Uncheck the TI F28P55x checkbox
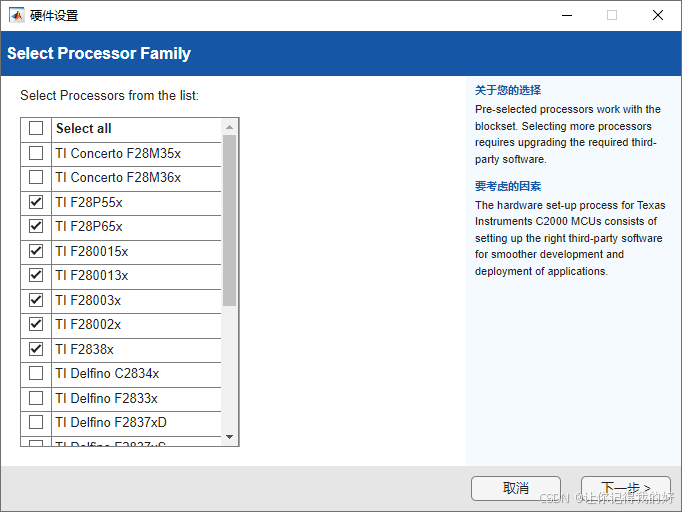Screen dimensions: 682x512 pos(36,202)
